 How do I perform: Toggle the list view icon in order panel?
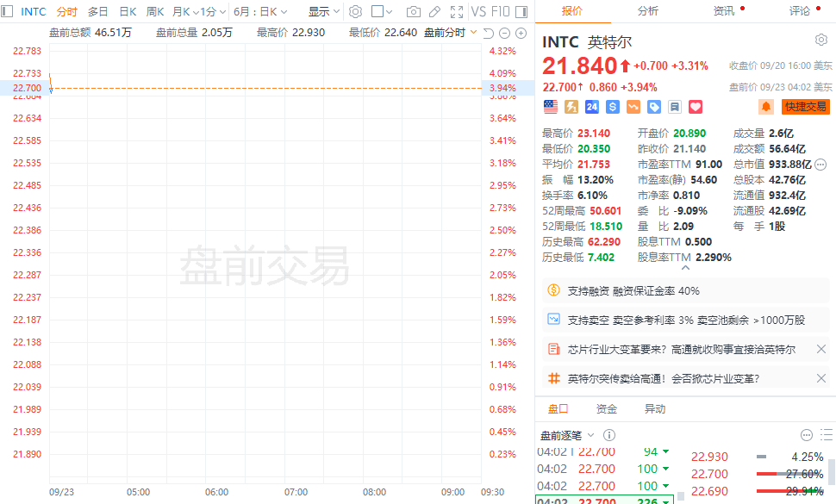826,435
